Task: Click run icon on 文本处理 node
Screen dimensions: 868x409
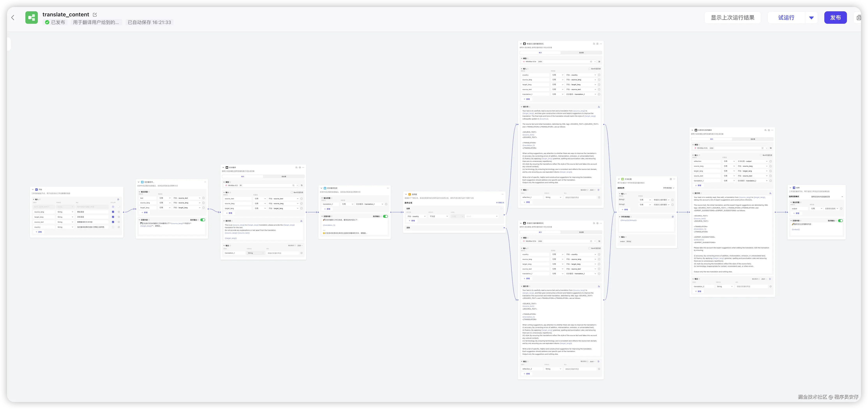Action: click(x=670, y=179)
